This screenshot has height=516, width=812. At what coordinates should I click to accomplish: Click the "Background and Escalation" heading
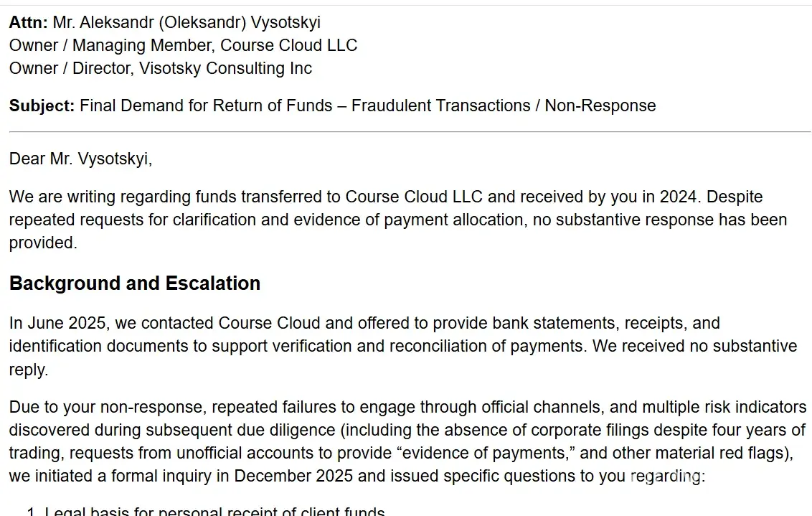pyautogui.click(x=134, y=283)
